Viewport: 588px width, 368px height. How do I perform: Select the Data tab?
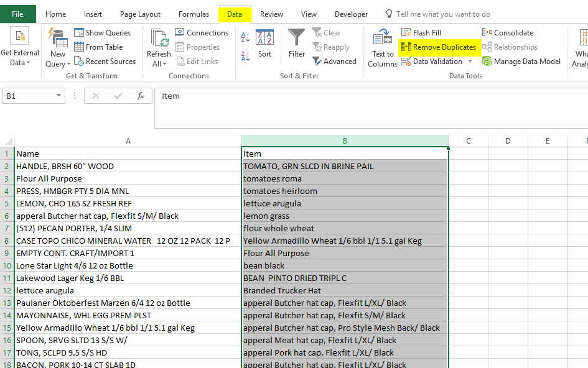(235, 14)
